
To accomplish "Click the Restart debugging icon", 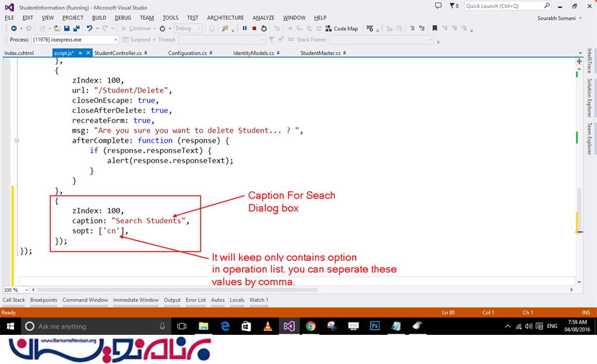I will (x=264, y=28).
